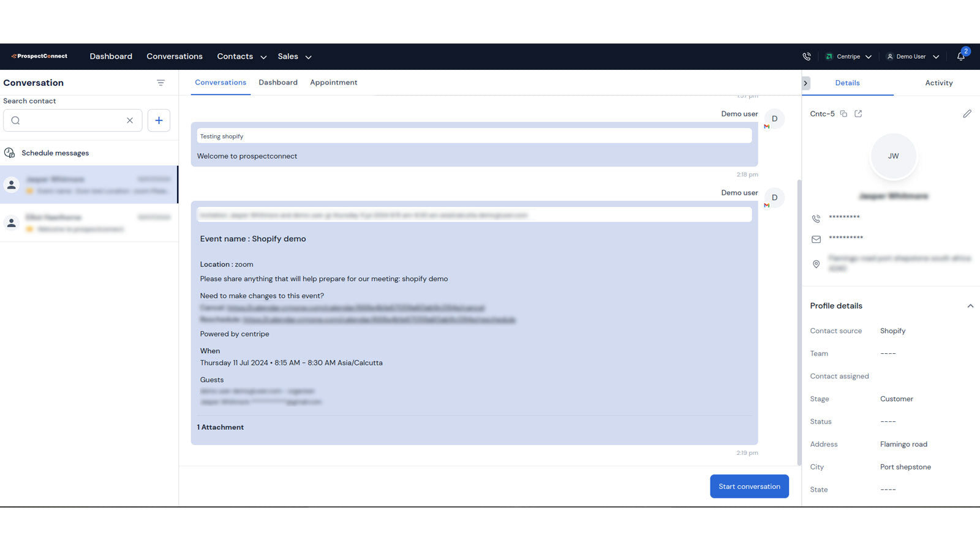Image resolution: width=980 pixels, height=551 pixels.
Task: Switch to the Appointment tab
Action: click(334, 83)
